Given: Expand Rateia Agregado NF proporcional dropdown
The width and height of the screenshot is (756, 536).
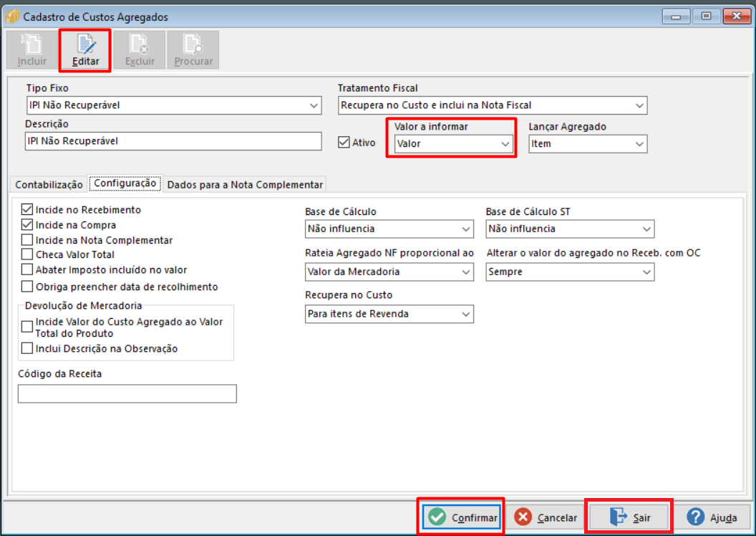Looking at the screenshot, I should 389,272.
